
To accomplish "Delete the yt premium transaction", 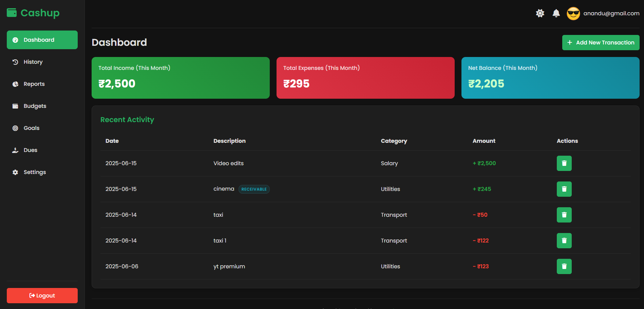I will (564, 266).
